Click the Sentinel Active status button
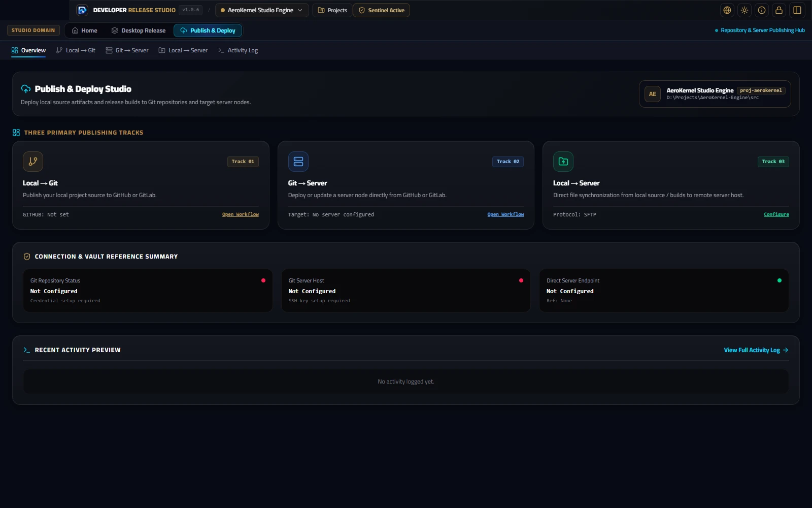Viewport: 812px width, 508px height. click(382, 10)
